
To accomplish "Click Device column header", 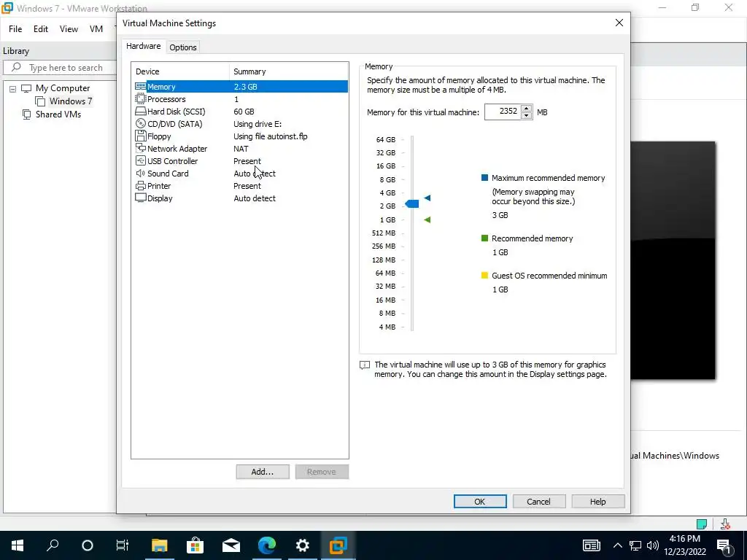I will click(x=181, y=71).
